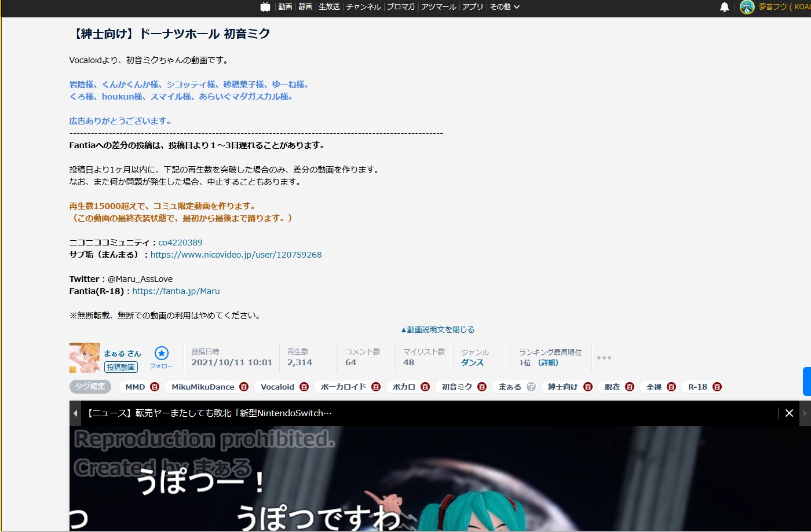Select the まぁる tag

(510, 387)
